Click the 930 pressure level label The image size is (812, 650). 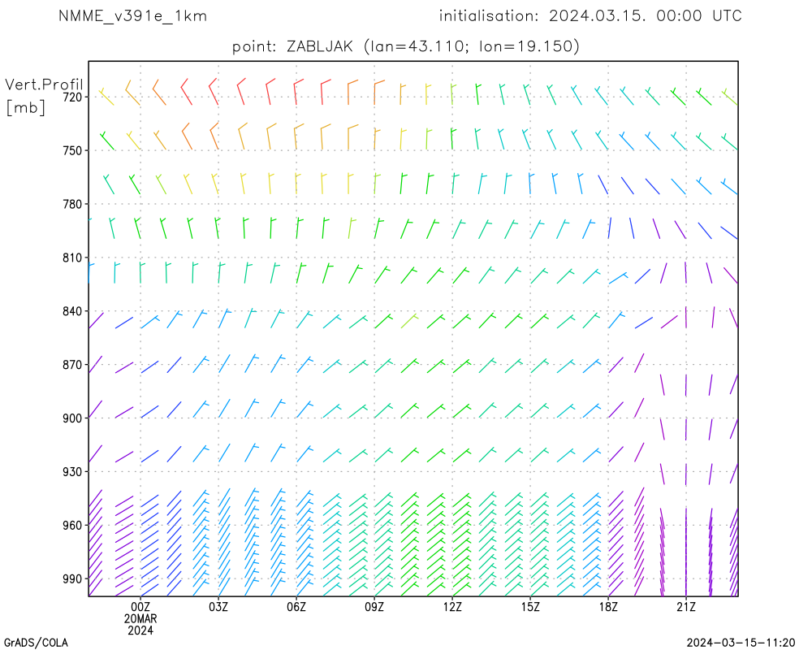point(72,472)
